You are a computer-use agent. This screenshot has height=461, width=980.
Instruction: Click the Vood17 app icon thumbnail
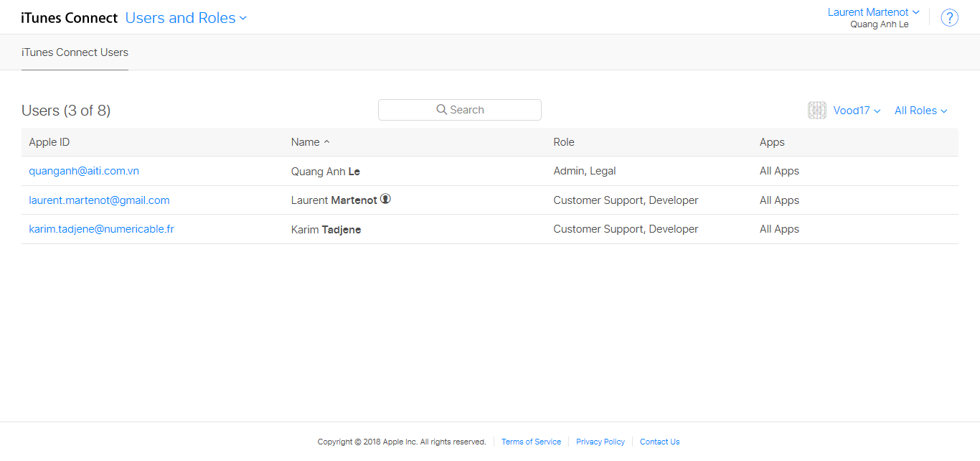816,110
